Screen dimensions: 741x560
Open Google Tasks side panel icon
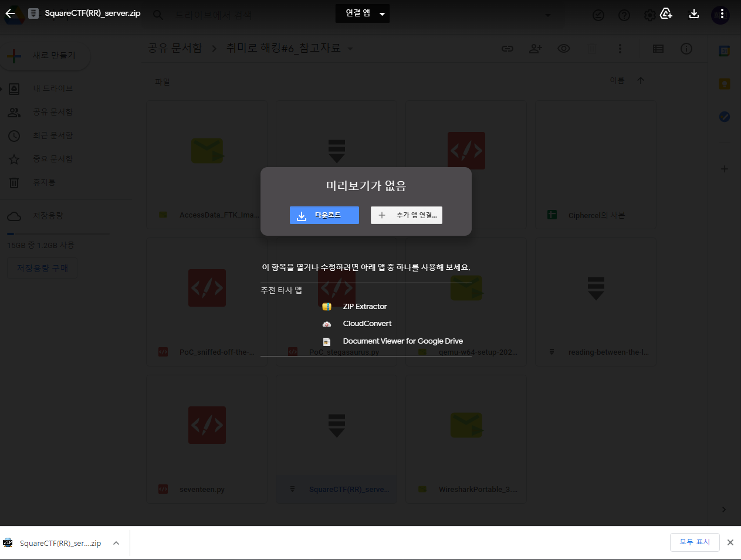(x=725, y=117)
